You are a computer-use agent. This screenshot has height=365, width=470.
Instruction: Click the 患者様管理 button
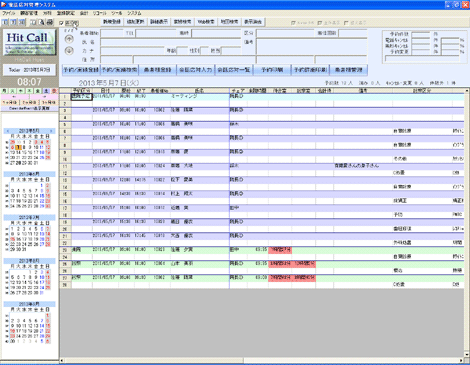[349, 70]
